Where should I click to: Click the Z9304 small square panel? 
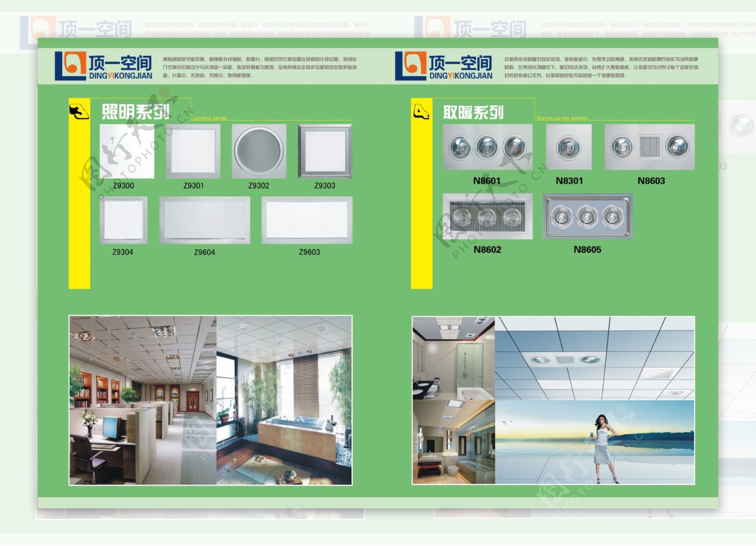pyautogui.click(x=123, y=220)
